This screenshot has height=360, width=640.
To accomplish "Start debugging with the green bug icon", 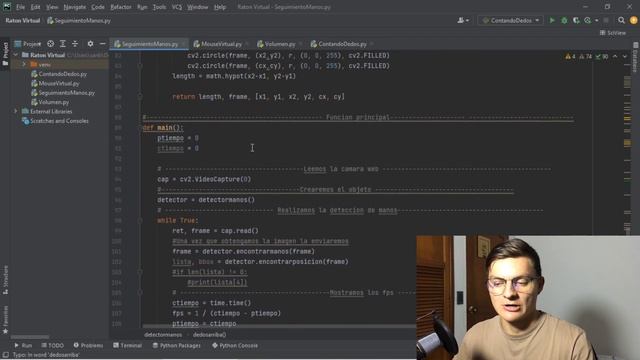I will point(564,20).
